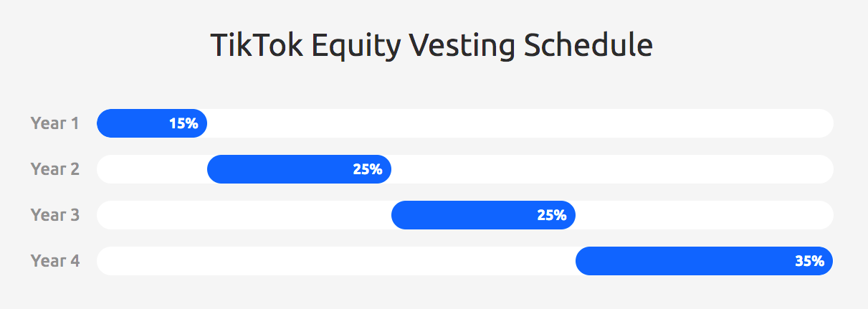The width and height of the screenshot is (868, 309).
Task: Click the 25% value in Year 2 bar
Action: [x=368, y=169]
